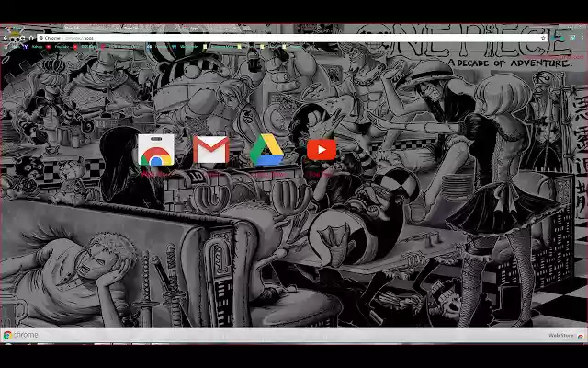Image resolution: width=588 pixels, height=368 pixels.
Task: Click the site info icon beside Chrome label
Action: click(x=40, y=38)
